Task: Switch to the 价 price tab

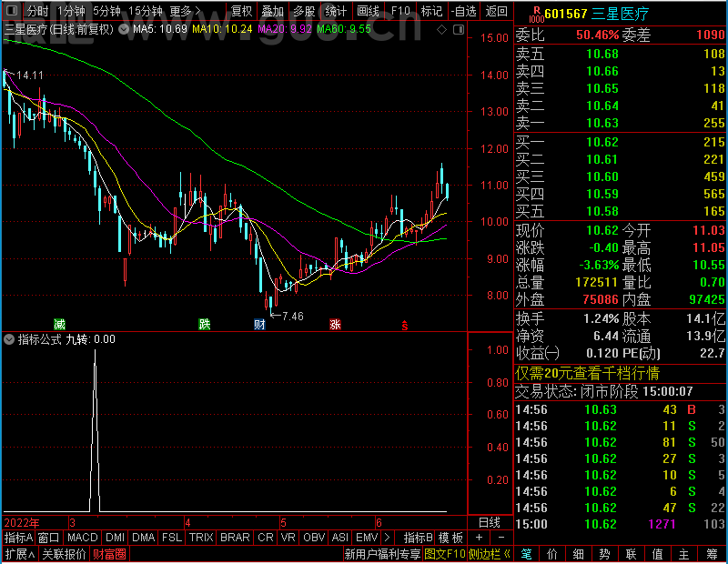Action: (552, 554)
